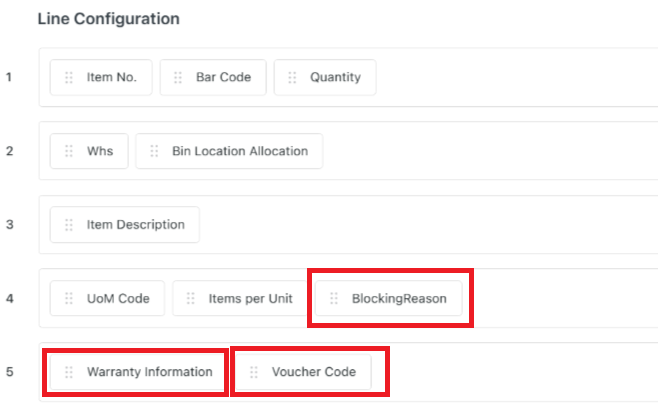658x418 pixels.
Task: Select the drag handle beside Whs
Action: coord(68,151)
